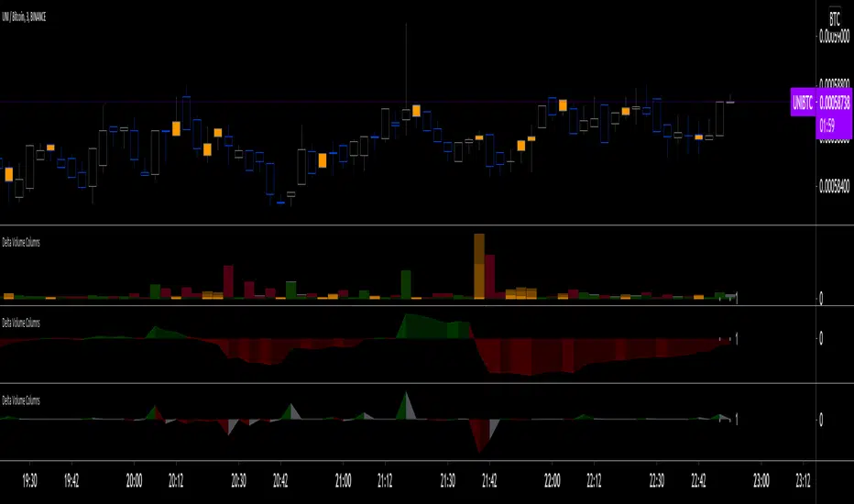Click the 22:30 time axis label
Screen dimensions: 854x504
click(657, 480)
